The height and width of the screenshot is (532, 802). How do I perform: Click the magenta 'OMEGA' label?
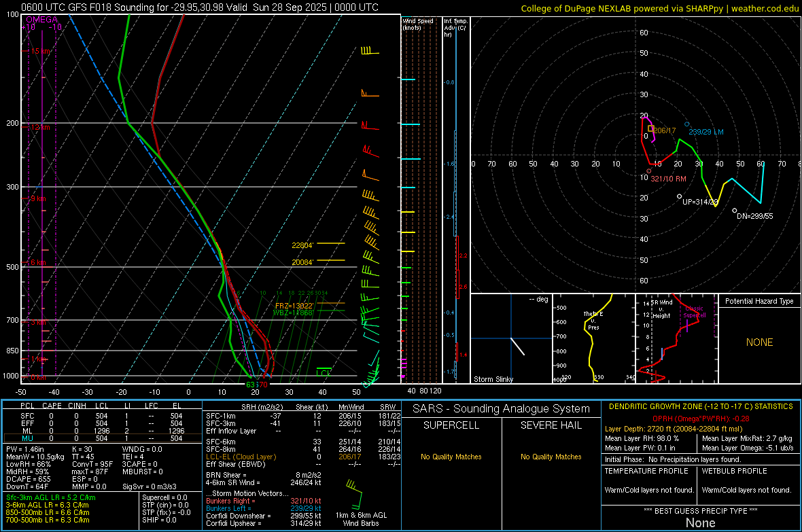(41, 20)
